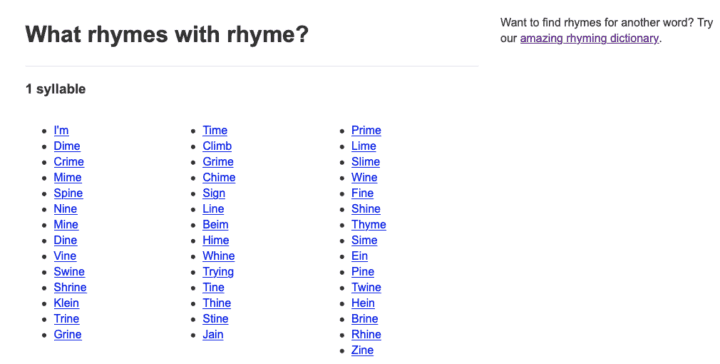720x364 pixels.
Task: Open the Twine link
Action: coord(366,287)
